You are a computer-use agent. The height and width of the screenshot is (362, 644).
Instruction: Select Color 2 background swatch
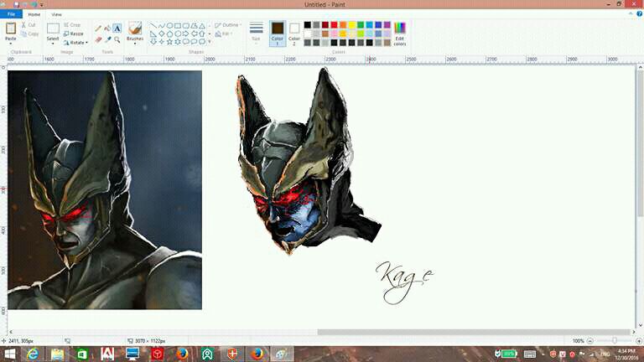(294, 34)
